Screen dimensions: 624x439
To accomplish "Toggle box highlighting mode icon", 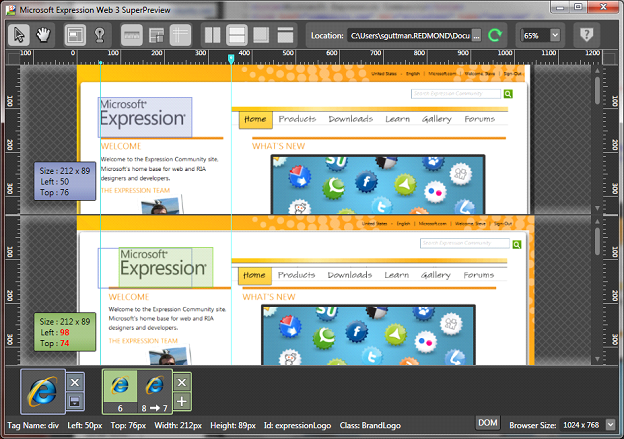I will tap(75, 35).
